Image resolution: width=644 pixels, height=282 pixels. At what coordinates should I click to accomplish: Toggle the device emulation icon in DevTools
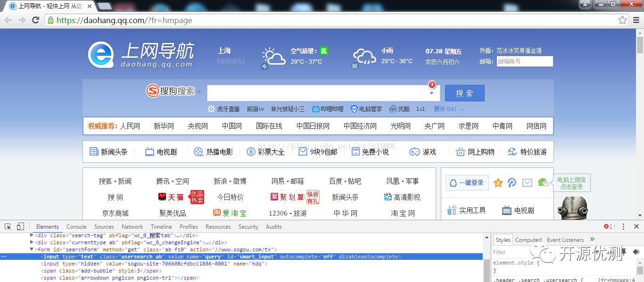19,226
